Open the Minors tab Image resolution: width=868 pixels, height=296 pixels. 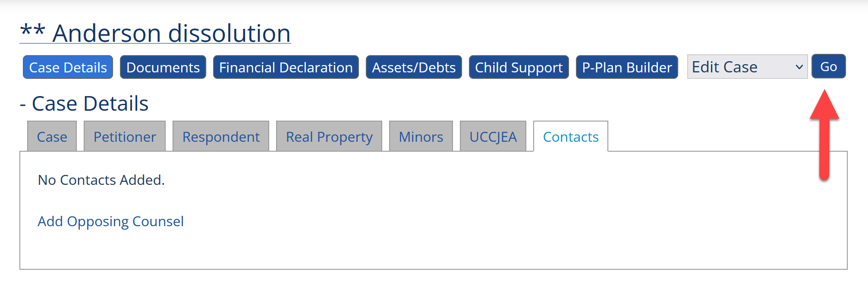pos(421,136)
